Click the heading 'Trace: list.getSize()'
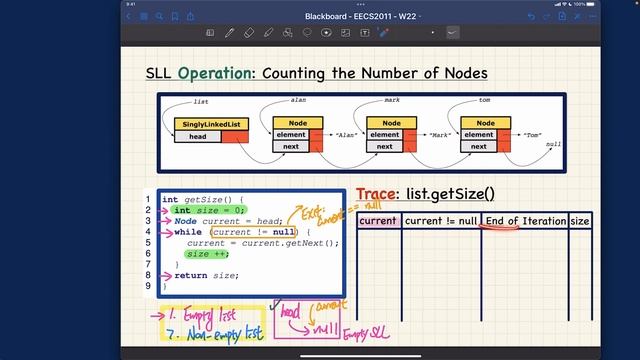This screenshot has width=640, height=360. click(425, 194)
